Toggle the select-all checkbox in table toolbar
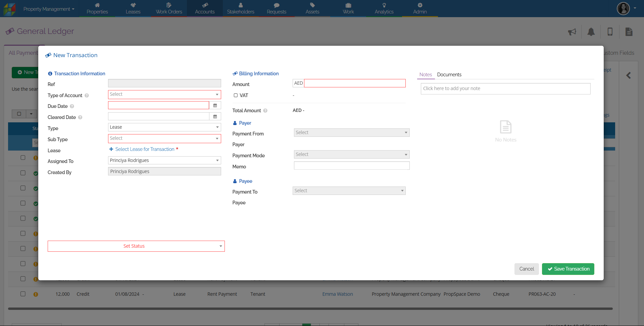644x326 pixels. pyautogui.click(x=19, y=114)
